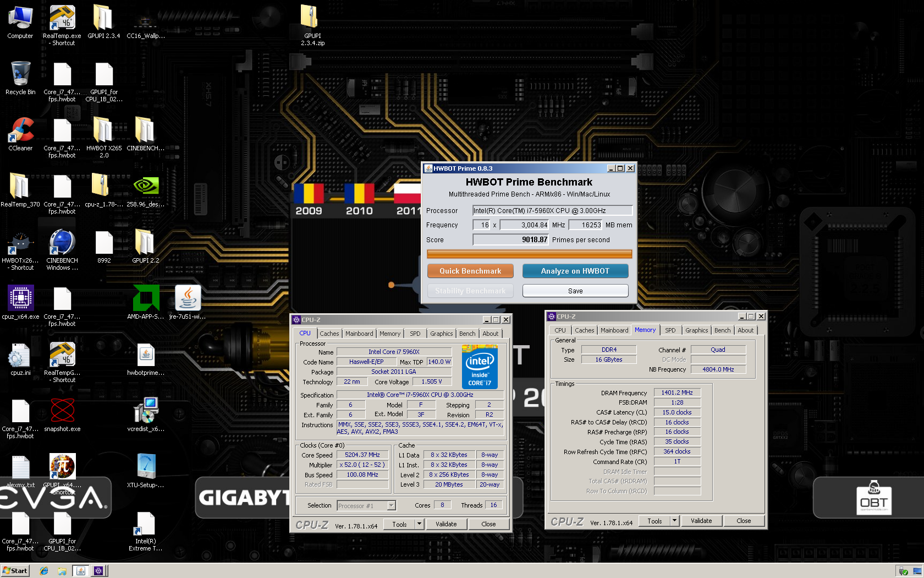Viewport: 924px width, 578px height.
Task: Launch the GPUPI_x64 shortcut
Action: [x=62, y=475]
